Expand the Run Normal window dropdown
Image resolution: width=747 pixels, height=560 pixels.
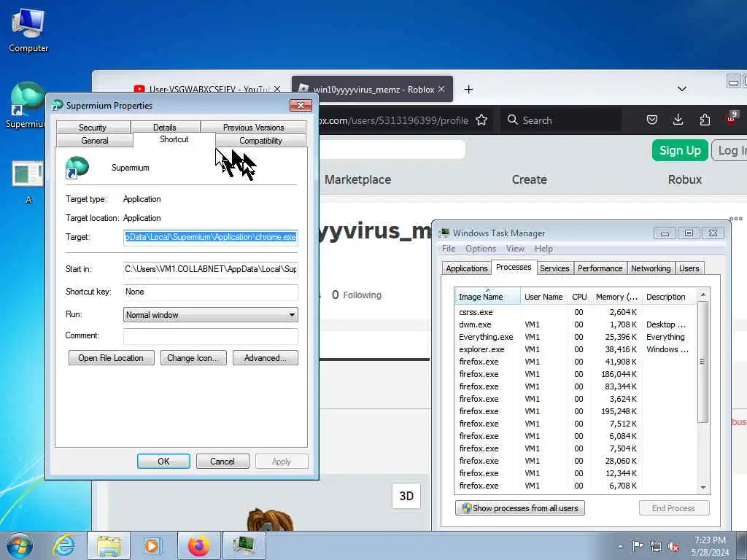pyautogui.click(x=211, y=315)
